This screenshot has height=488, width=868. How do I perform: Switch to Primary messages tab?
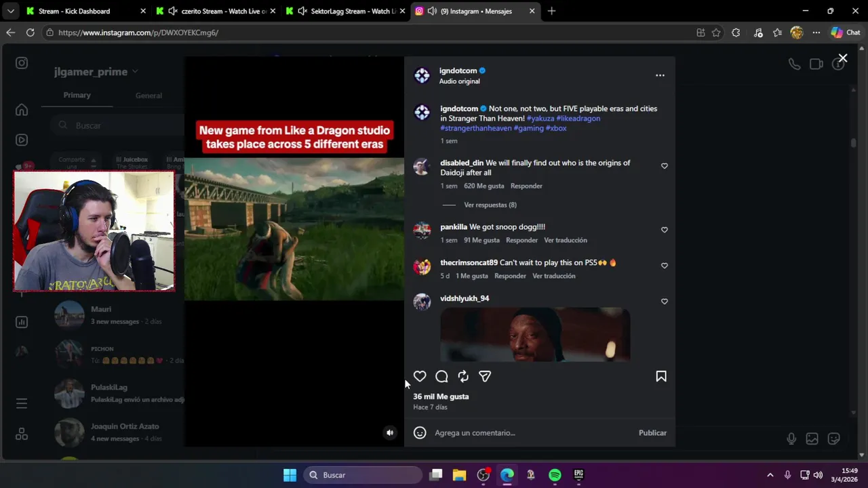pyautogui.click(x=77, y=95)
